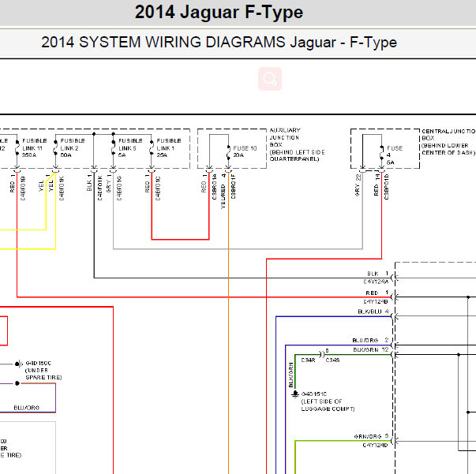Image resolution: width=476 pixels, height=474 pixels.
Task: Click connector label 'C4BF01C'
Action: tap(158, 188)
